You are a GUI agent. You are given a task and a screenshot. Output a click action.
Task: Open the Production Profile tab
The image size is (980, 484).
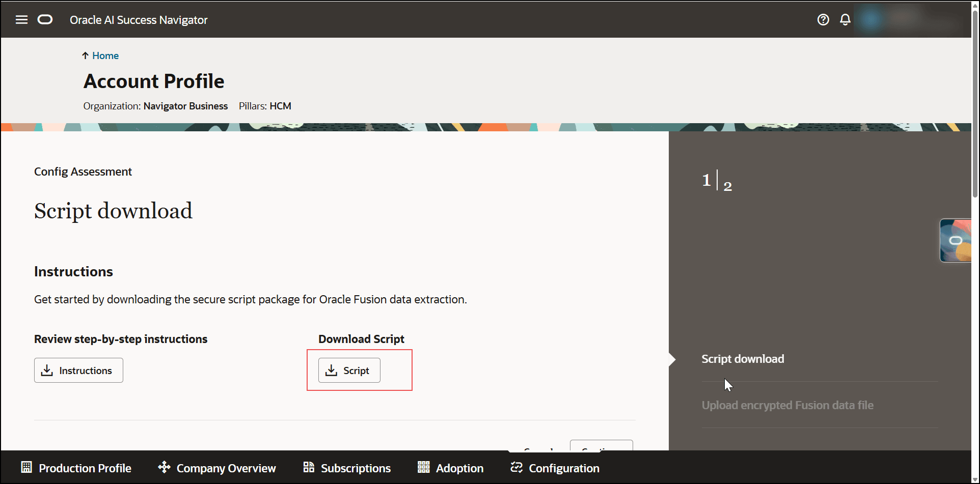pos(76,468)
